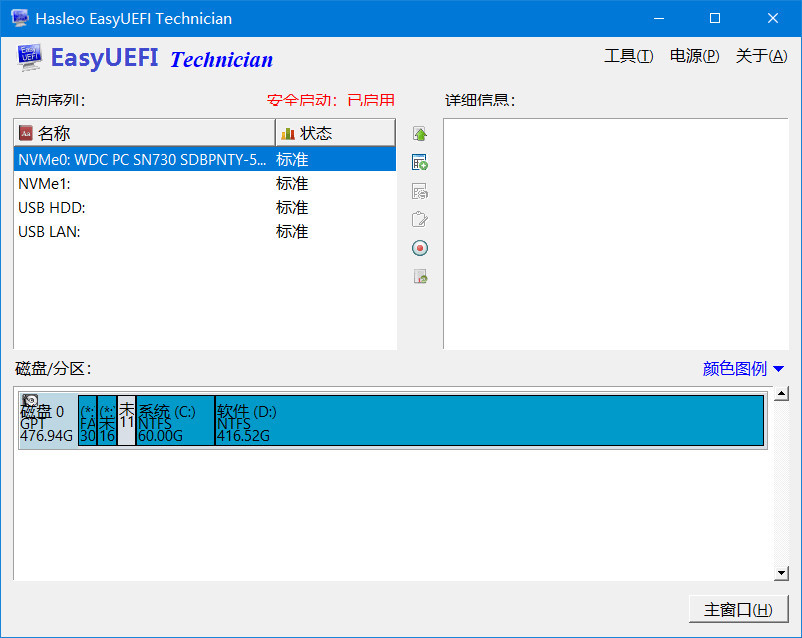
Task: Click the 标准 status of NVMe1 row
Action: click(292, 184)
